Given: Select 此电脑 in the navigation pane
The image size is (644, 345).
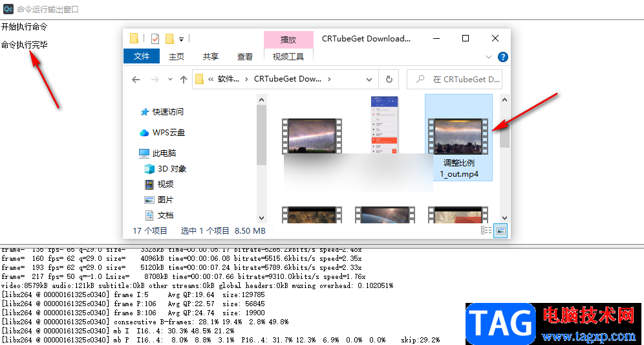Looking at the screenshot, I should pos(158,153).
